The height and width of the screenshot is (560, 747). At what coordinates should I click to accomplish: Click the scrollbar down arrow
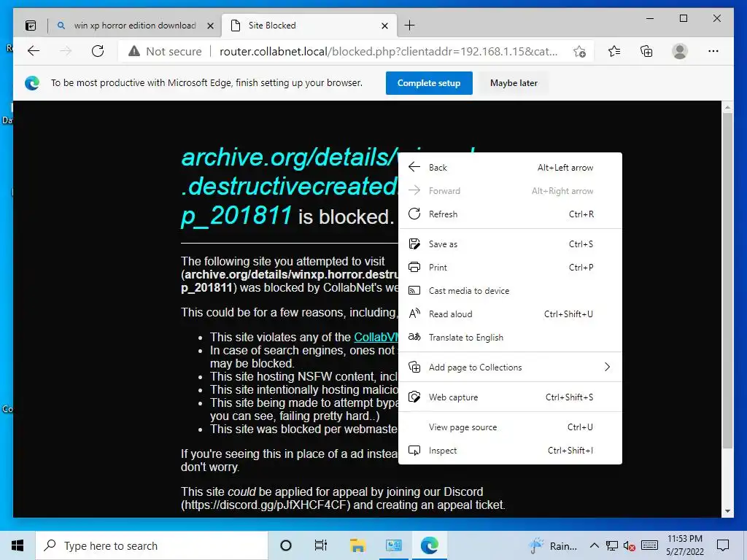point(727,511)
